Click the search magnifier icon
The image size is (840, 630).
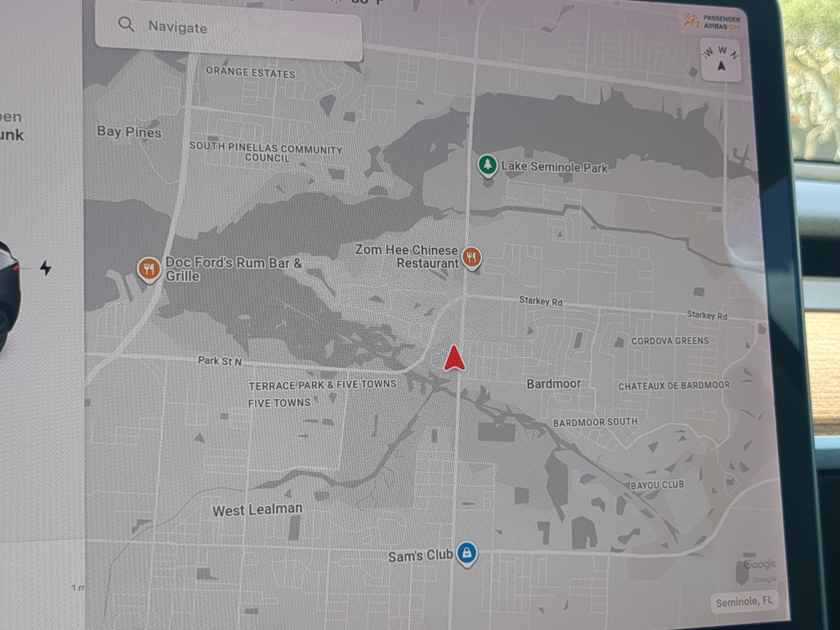(126, 24)
